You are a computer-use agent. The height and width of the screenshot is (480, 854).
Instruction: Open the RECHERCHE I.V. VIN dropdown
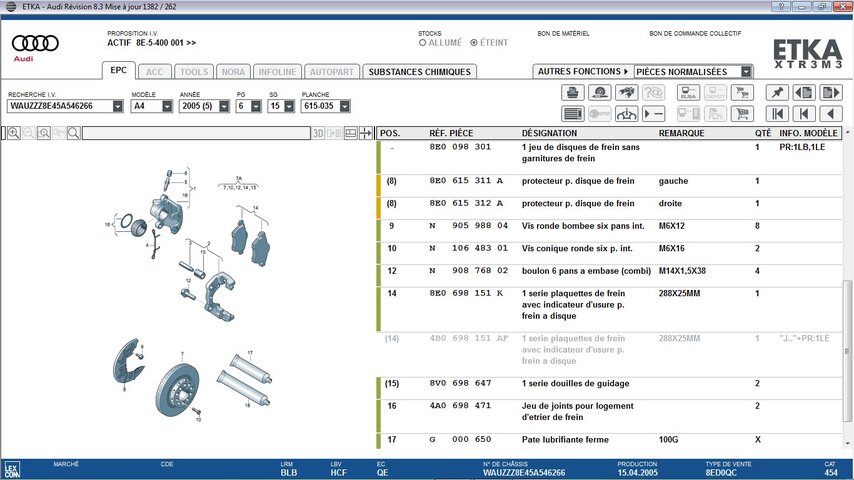click(x=118, y=106)
